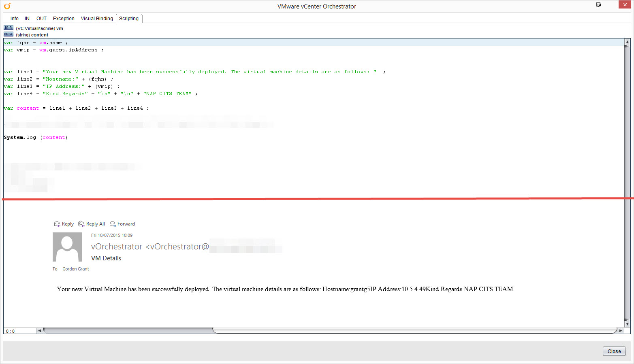The image size is (634, 364).
Task: Switch to the Info tab
Action: coord(14,18)
